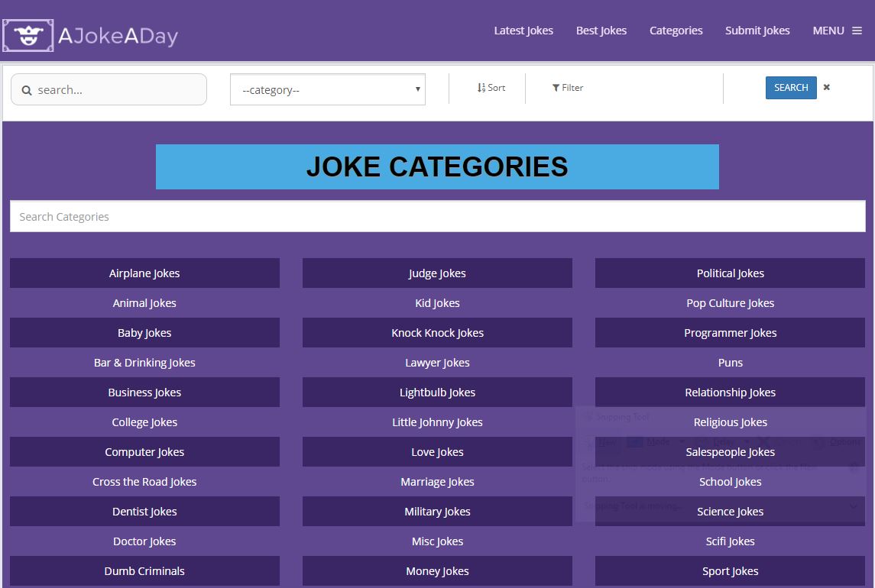Click the AJokeADay bull logo icon

(28, 34)
